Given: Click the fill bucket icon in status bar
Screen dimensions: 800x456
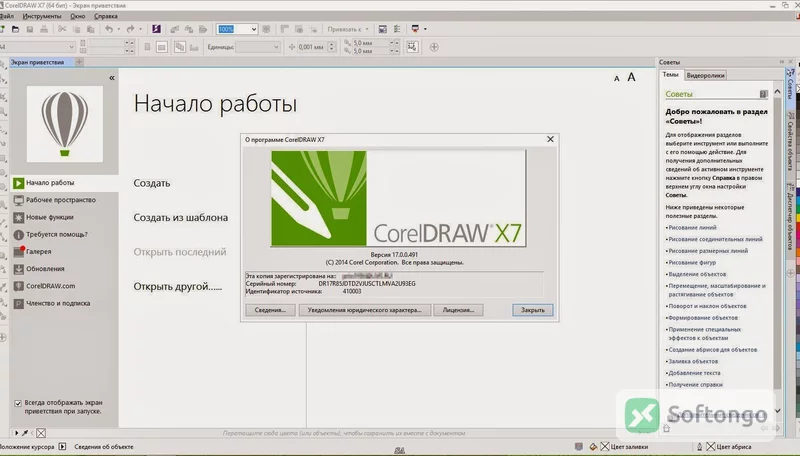Looking at the screenshot, I should pyautogui.click(x=593, y=447).
